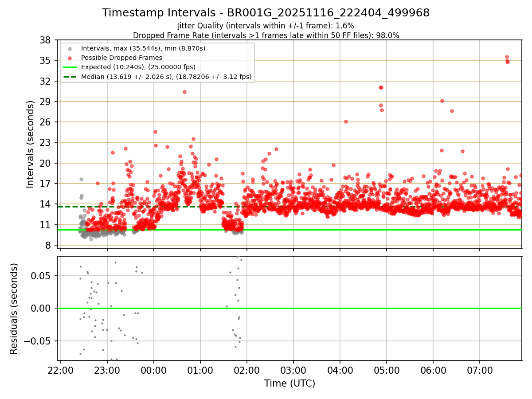Click the 'Time (UTC)' x-axis label
Screen dimensions: 532x399
(x=289, y=383)
